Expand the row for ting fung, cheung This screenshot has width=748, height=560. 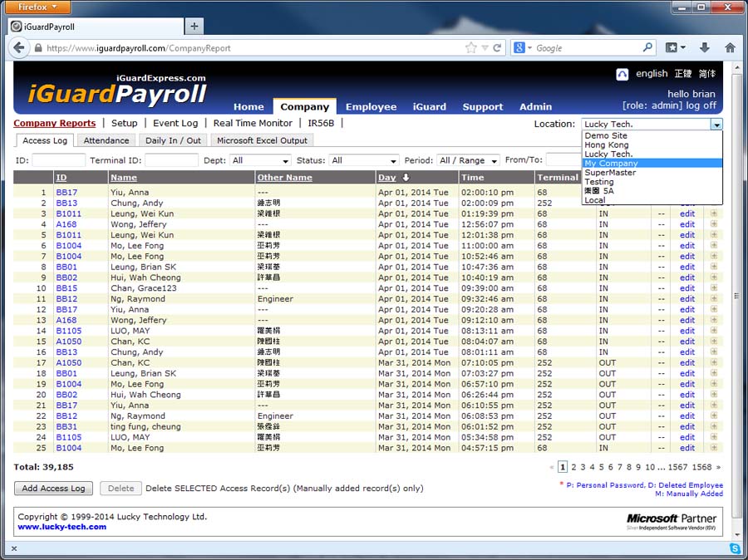(714, 426)
